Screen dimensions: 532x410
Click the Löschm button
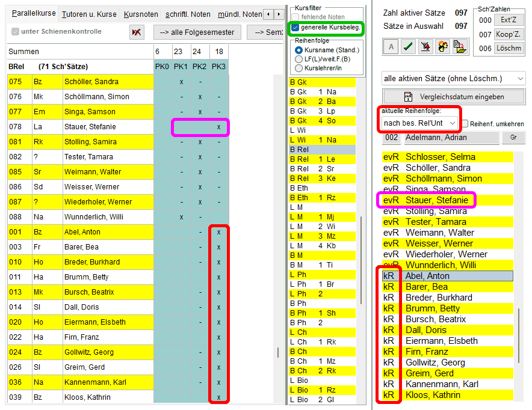509,48
